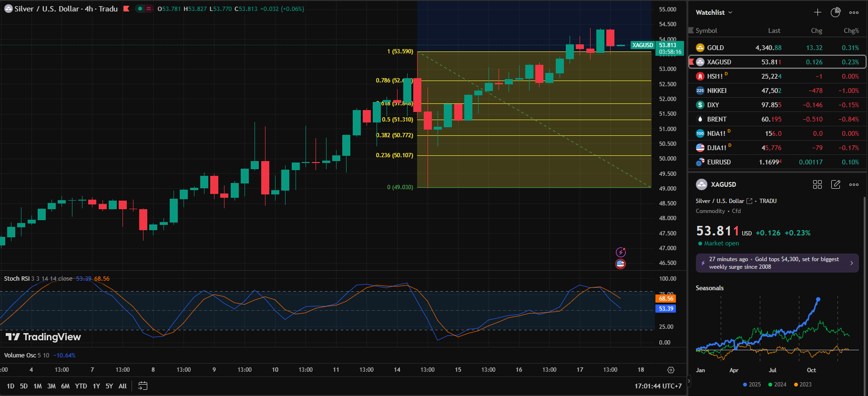Open the note editor icon for XAGUSD

coord(836,184)
